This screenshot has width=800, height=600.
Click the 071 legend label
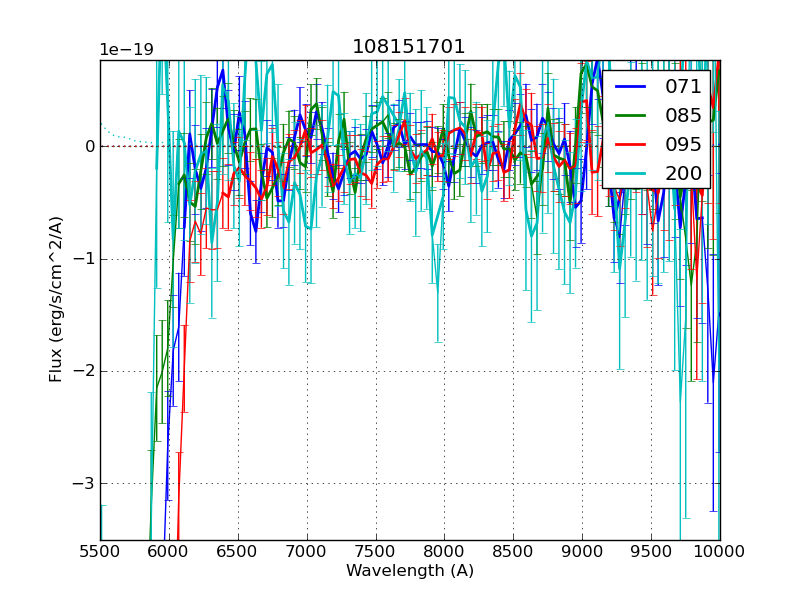click(683, 87)
